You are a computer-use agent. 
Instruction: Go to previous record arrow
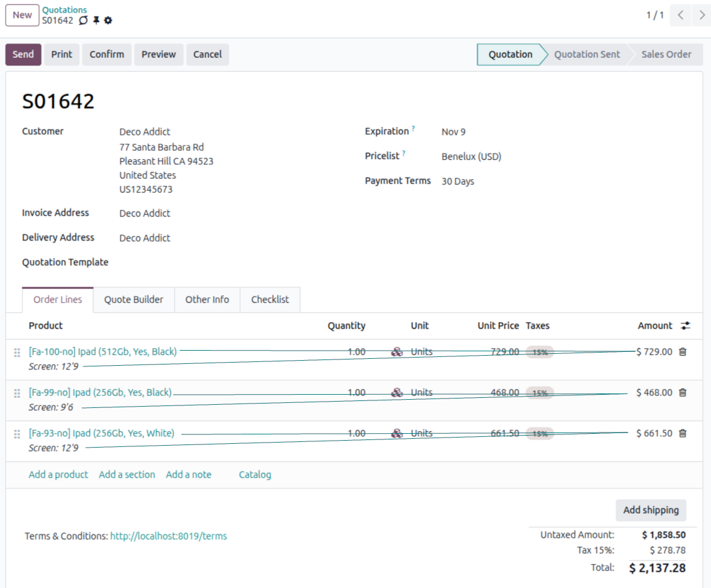[681, 15]
